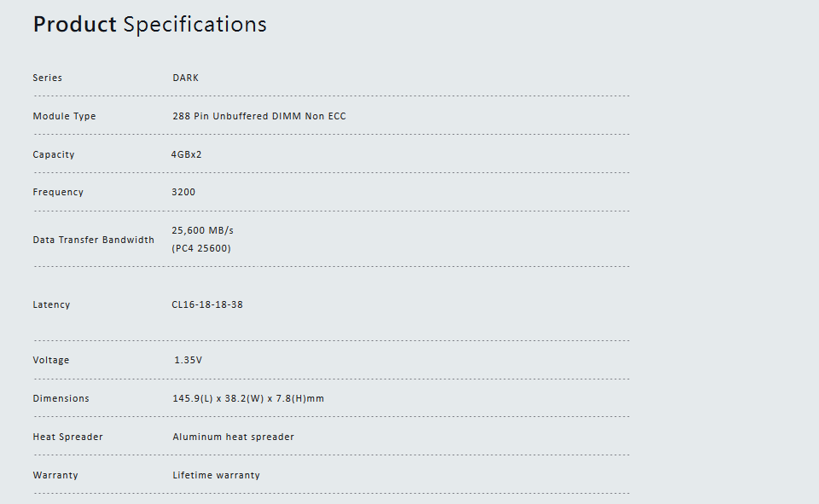The image size is (819, 504).
Task: Click the 4GBx2 capacity value
Action: tap(187, 154)
